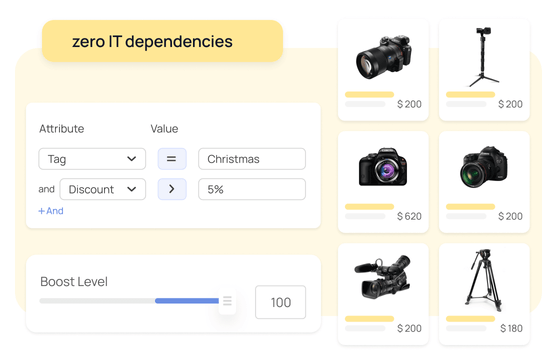Select the $180 tripod product
This screenshot has height=363, width=558.
point(484,294)
